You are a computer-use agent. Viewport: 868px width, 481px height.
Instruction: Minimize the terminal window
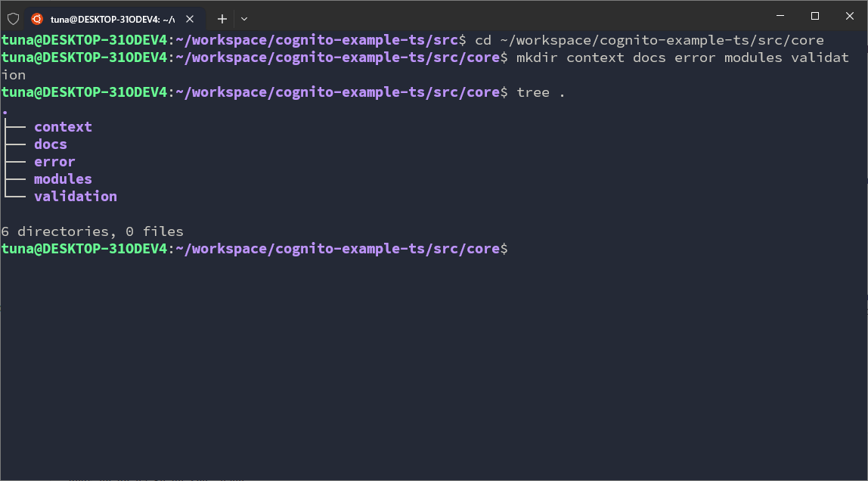pyautogui.click(x=780, y=16)
